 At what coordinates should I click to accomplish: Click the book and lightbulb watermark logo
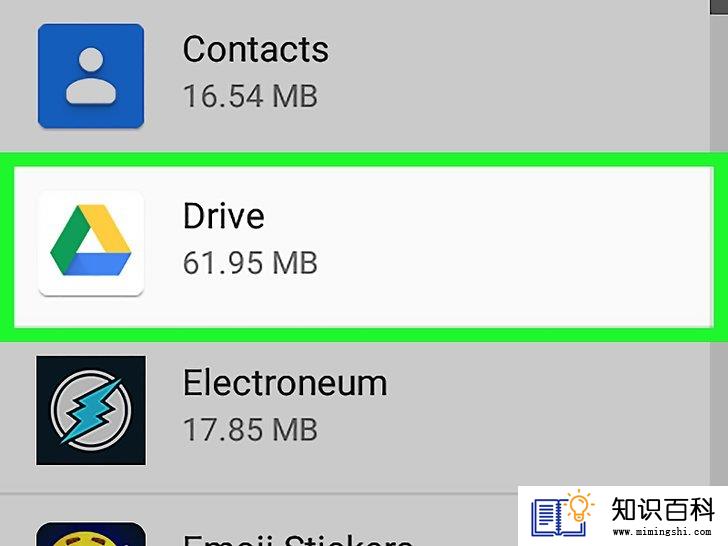[563, 513]
